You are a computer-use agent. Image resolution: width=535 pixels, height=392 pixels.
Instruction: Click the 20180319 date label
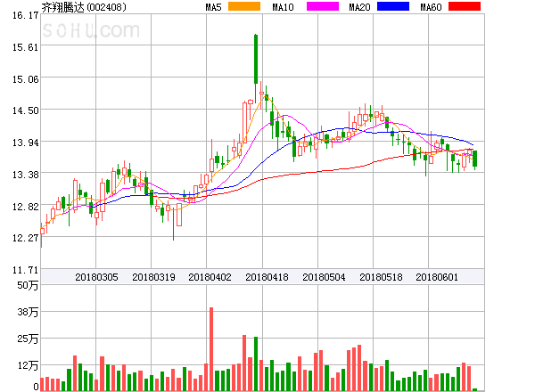tap(153, 277)
